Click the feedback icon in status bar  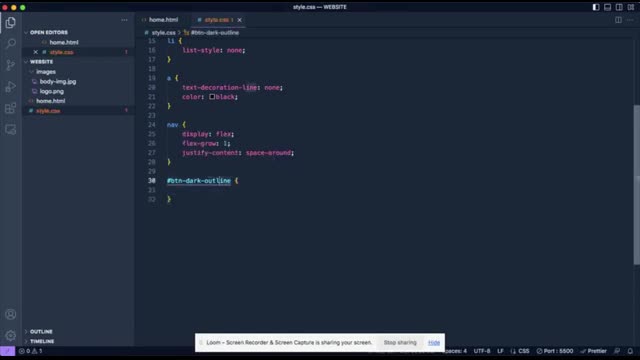click(617, 351)
